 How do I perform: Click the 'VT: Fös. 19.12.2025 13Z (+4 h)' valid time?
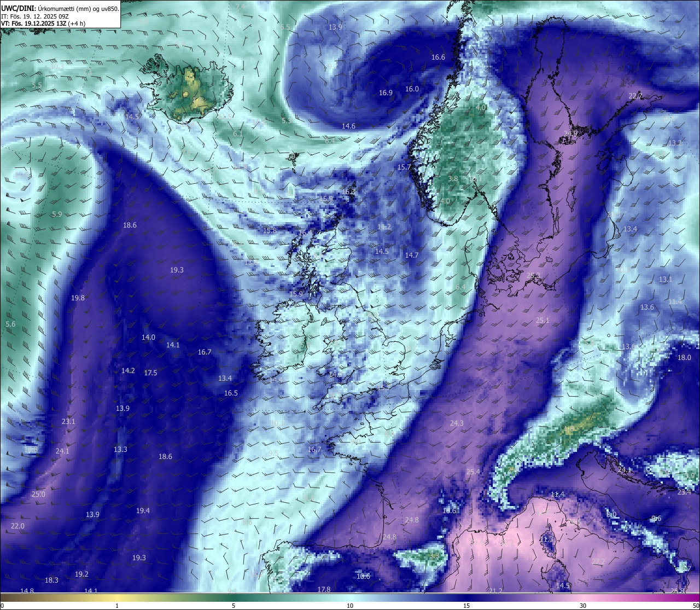tap(43, 24)
